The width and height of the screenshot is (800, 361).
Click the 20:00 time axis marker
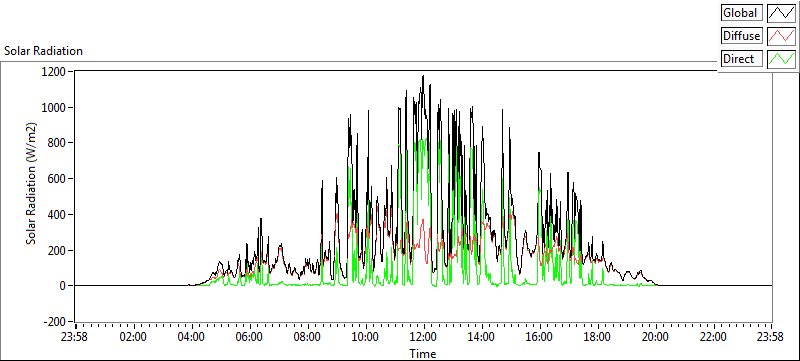pyautogui.click(x=655, y=338)
